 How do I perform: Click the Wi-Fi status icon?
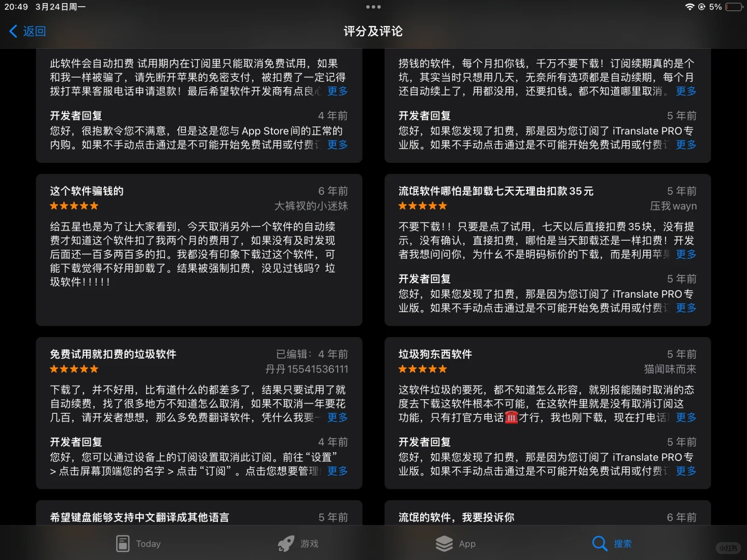[x=690, y=7]
